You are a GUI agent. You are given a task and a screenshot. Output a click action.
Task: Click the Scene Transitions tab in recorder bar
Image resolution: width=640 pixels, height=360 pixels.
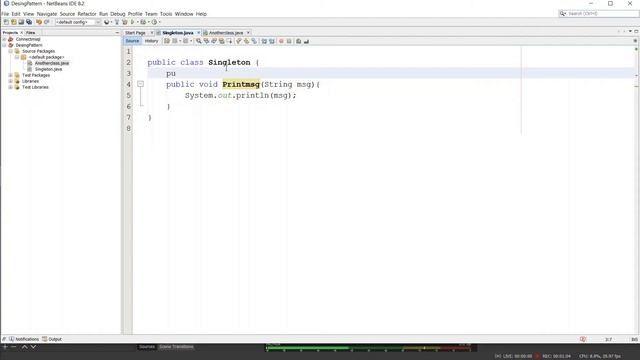coord(176,347)
